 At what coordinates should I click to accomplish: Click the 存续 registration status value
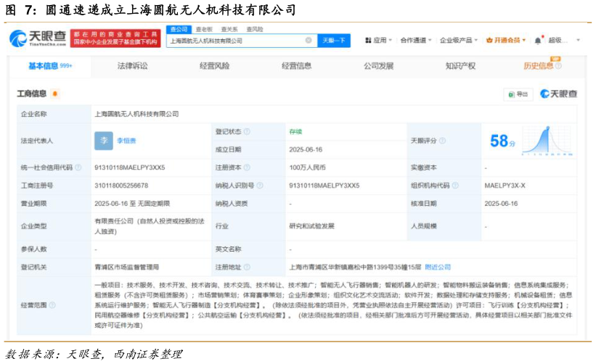[295, 132]
